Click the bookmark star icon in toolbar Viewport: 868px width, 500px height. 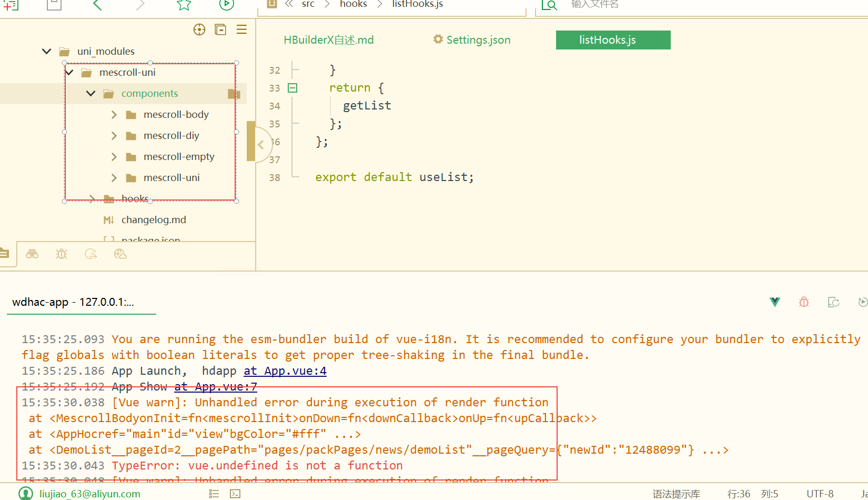click(184, 5)
